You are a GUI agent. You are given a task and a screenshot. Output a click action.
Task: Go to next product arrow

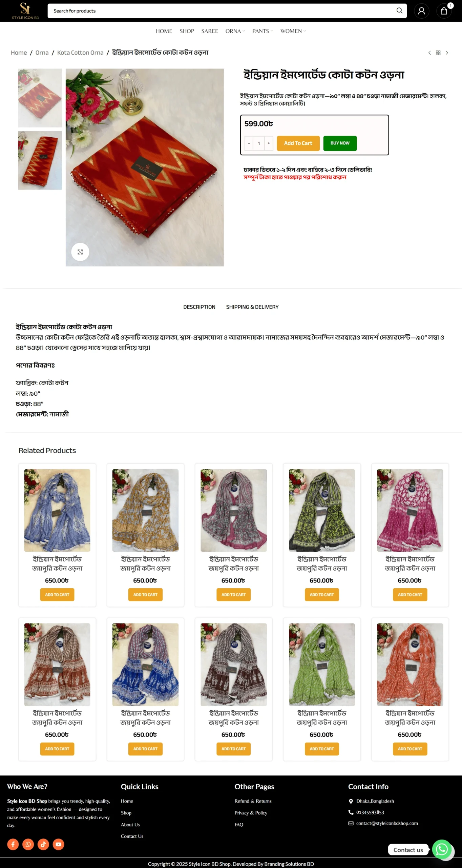tap(447, 53)
